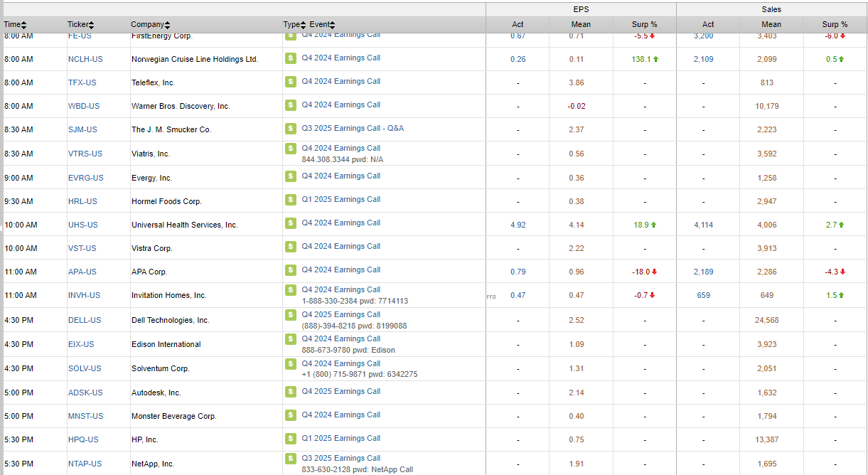The width and height of the screenshot is (868, 475).
Task: Open the UHS-US ticker link
Action: [83, 225]
